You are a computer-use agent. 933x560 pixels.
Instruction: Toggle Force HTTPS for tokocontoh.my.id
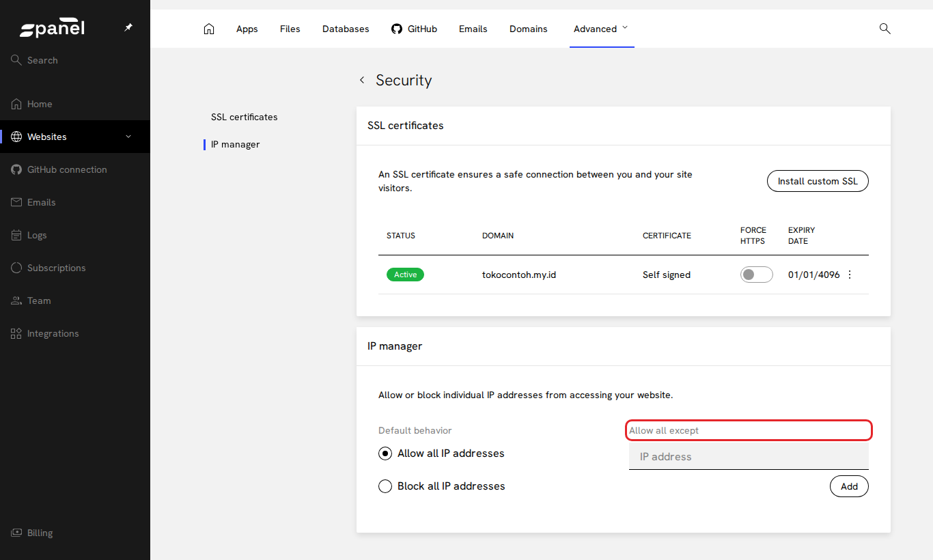pos(756,275)
